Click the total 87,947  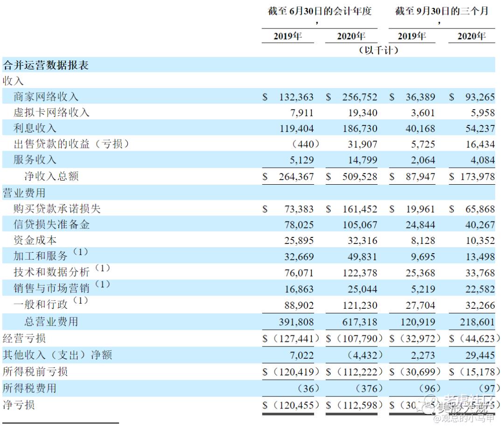[420, 177]
